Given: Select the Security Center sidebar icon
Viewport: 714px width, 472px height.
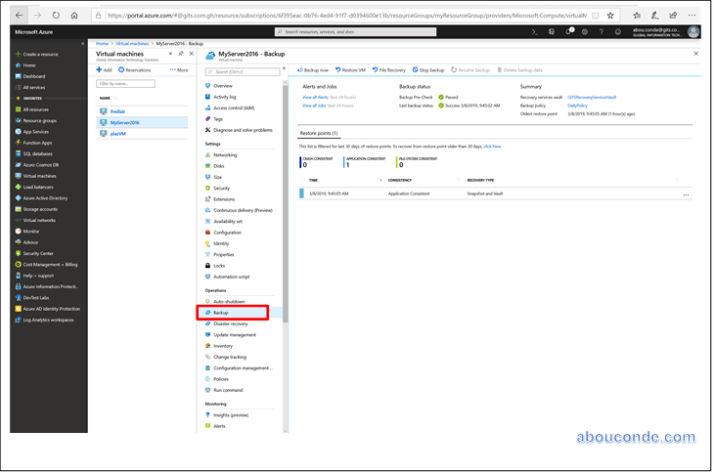Looking at the screenshot, I should (x=17, y=253).
